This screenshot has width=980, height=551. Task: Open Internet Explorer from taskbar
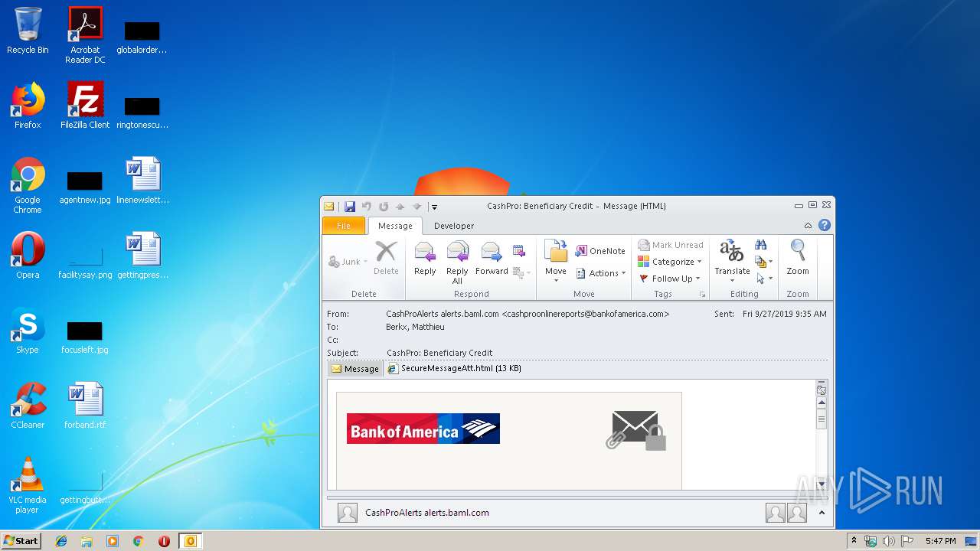(x=61, y=541)
